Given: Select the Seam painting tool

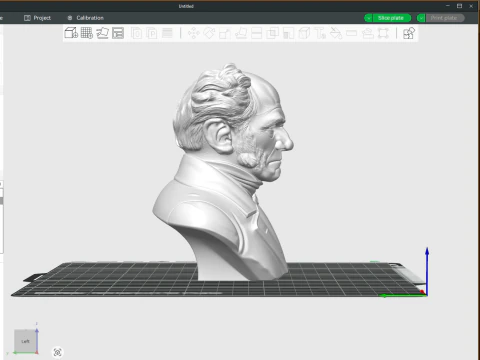Looking at the screenshot, I should click(304, 33).
